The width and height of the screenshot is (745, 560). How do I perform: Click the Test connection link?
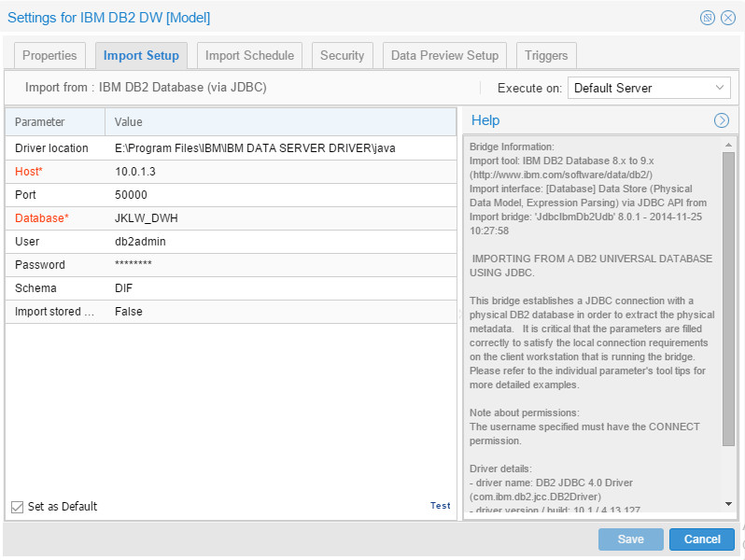[x=440, y=506]
